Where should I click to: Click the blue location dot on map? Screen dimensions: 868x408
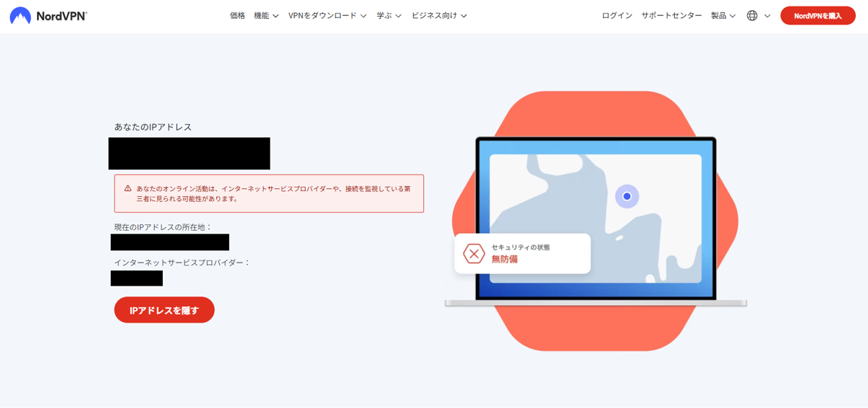tap(627, 196)
